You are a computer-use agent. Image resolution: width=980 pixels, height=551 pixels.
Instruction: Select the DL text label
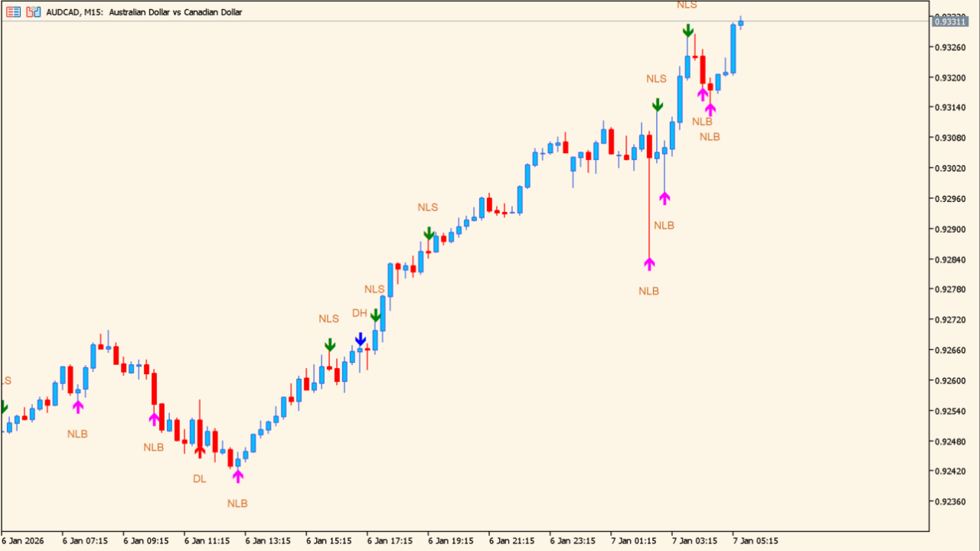click(x=199, y=479)
